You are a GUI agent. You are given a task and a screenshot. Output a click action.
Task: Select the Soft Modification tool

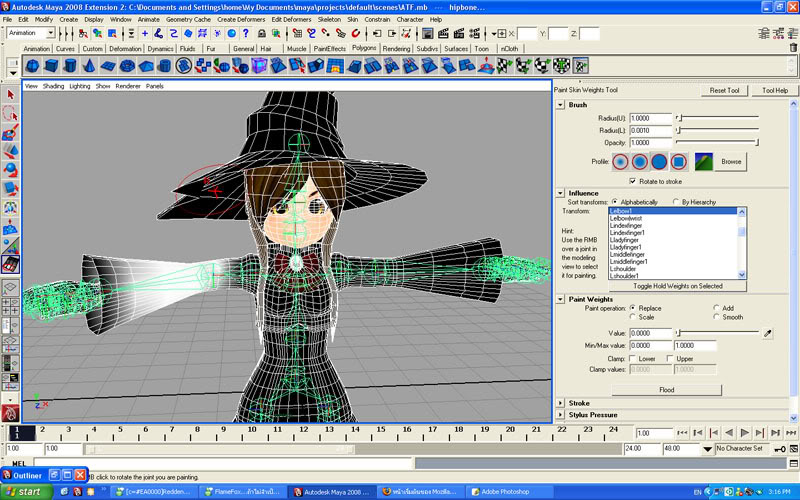click(x=10, y=227)
